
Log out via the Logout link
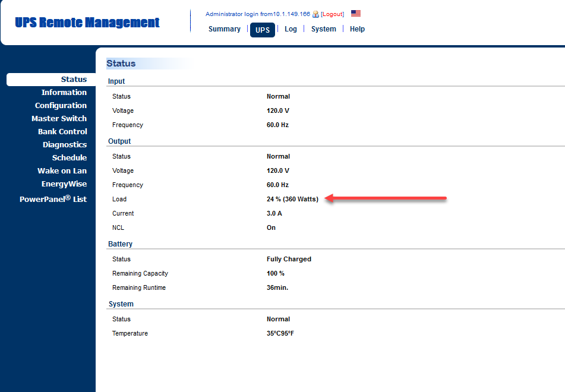332,14
